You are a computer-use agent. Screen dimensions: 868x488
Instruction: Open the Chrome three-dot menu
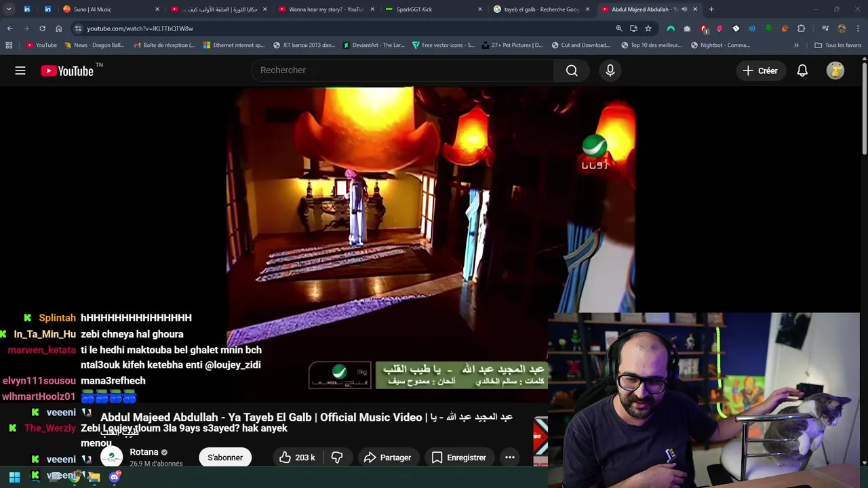858,28
